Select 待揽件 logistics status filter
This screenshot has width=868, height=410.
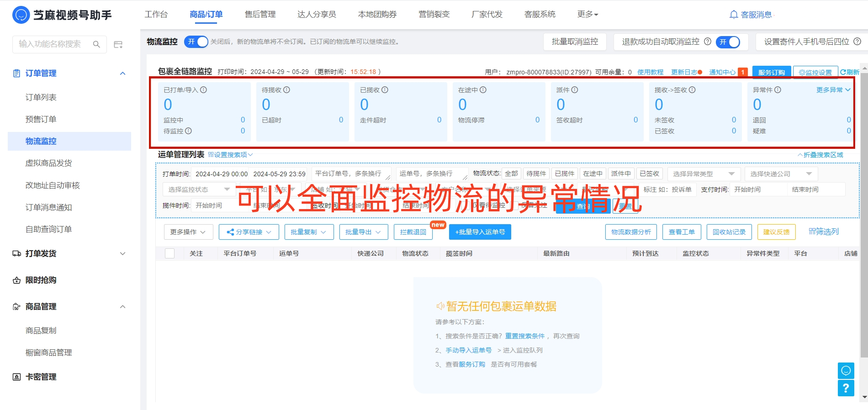coord(536,173)
